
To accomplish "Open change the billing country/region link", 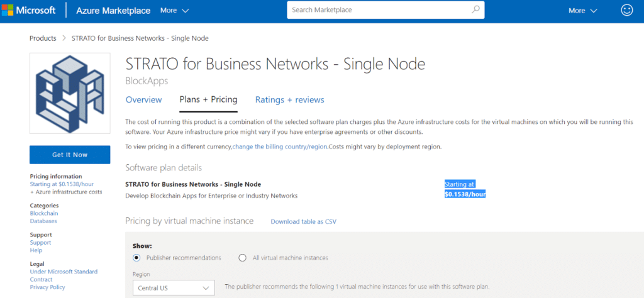I will click(x=280, y=147).
